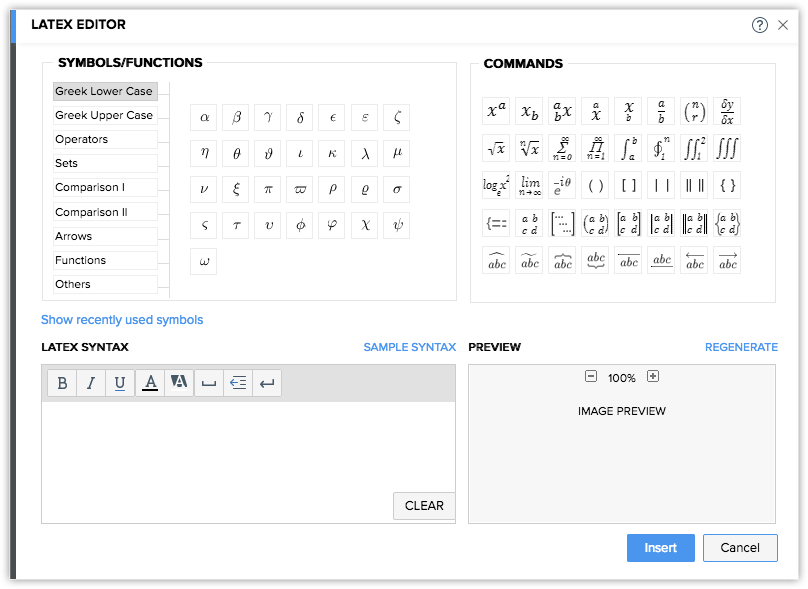Insert the curly braces command

click(727, 186)
